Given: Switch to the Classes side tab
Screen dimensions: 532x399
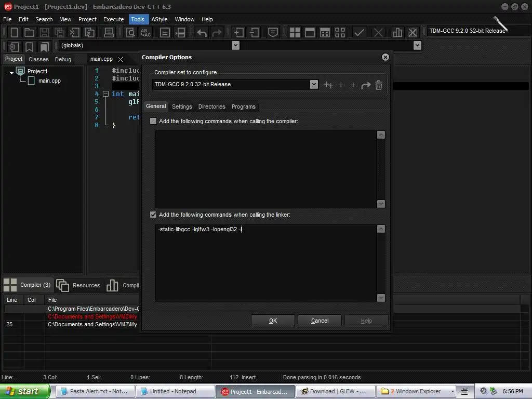Looking at the screenshot, I should (38, 59).
